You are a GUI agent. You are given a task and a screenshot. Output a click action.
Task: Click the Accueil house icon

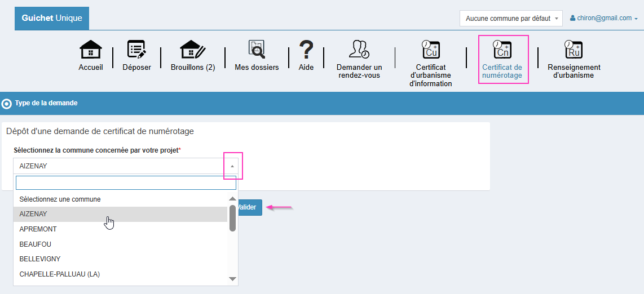[x=90, y=50]
